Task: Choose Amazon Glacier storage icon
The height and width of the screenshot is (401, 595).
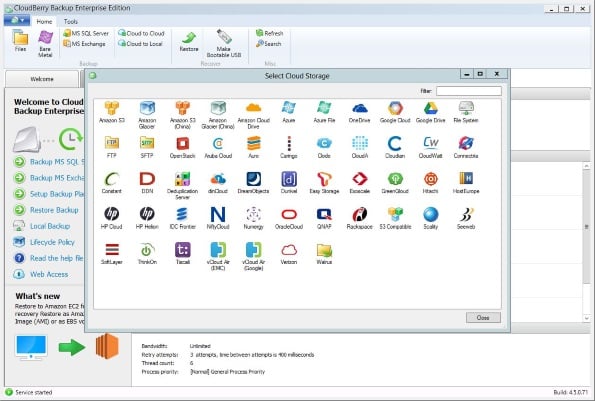Action: click(x=147, y=115)
